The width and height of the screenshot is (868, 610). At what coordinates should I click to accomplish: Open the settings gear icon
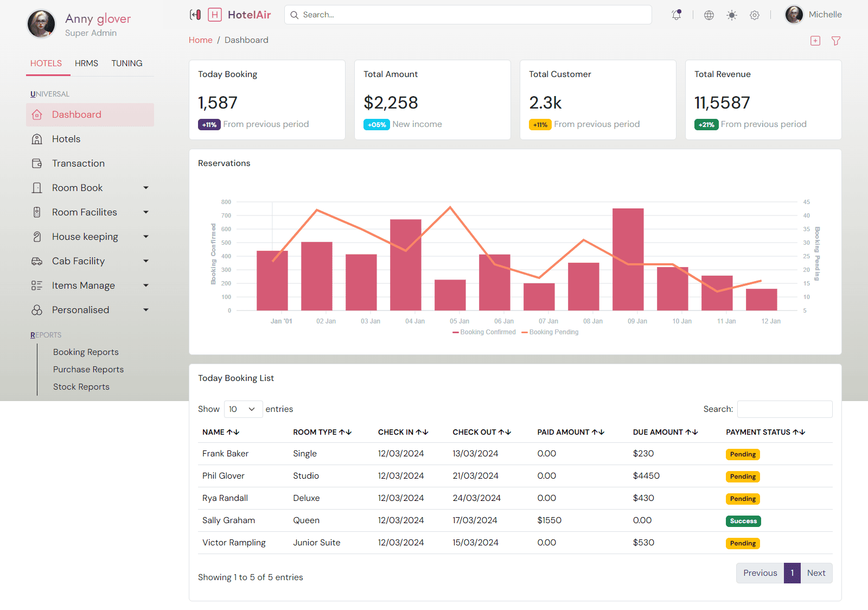(755, 15)
